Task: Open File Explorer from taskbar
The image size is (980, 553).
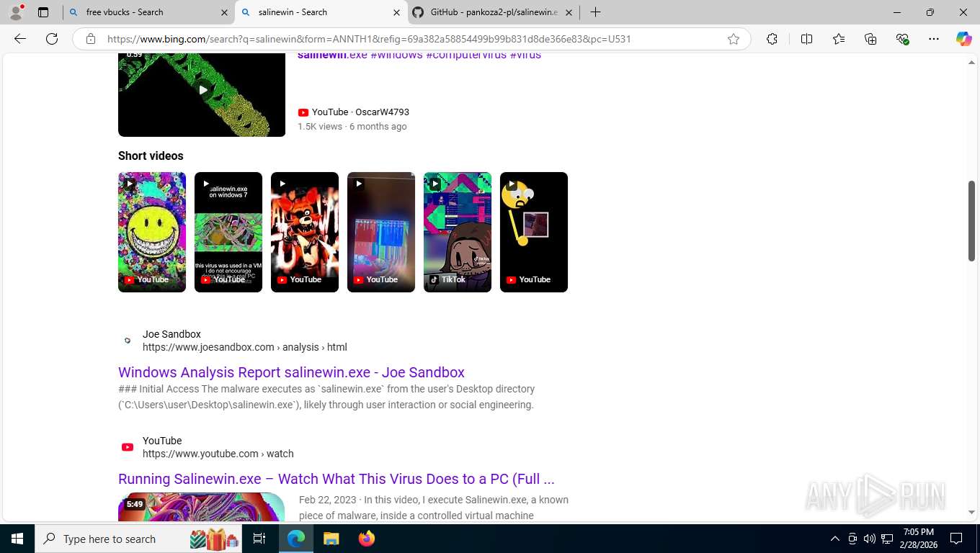Action: click(331, 539)
